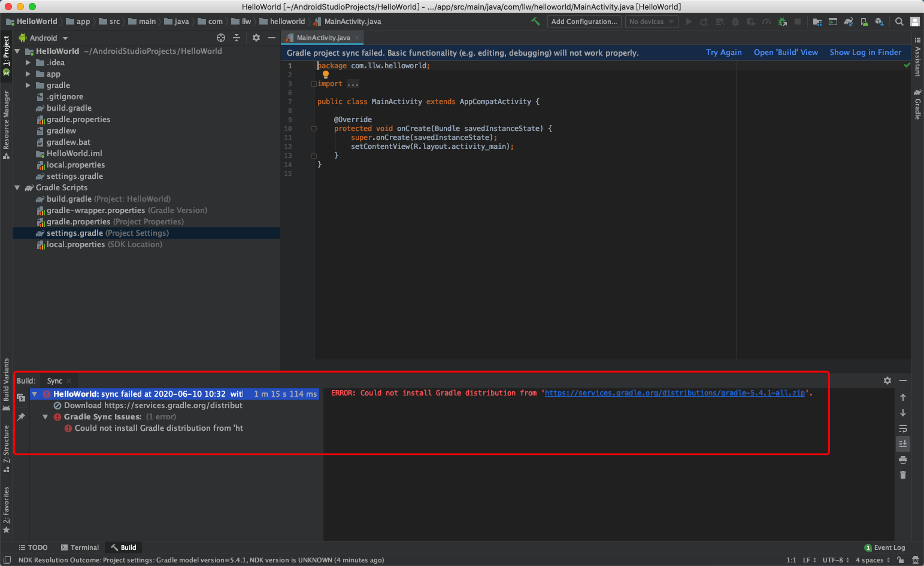Image resolution: width=924 pixels, height=566 pixels.
Task: Open Build panel settings gear
Action: coord(887,381)
